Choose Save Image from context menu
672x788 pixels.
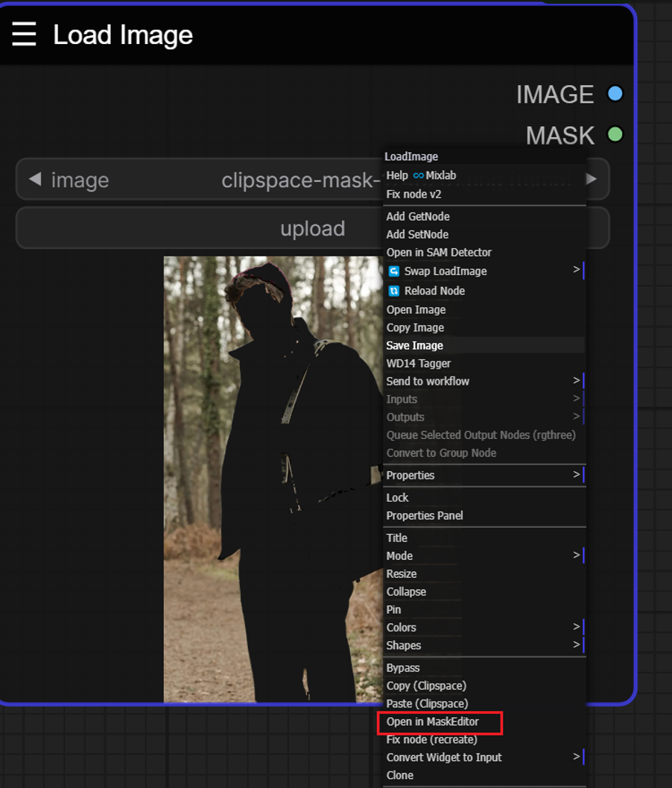coord(415,345)
